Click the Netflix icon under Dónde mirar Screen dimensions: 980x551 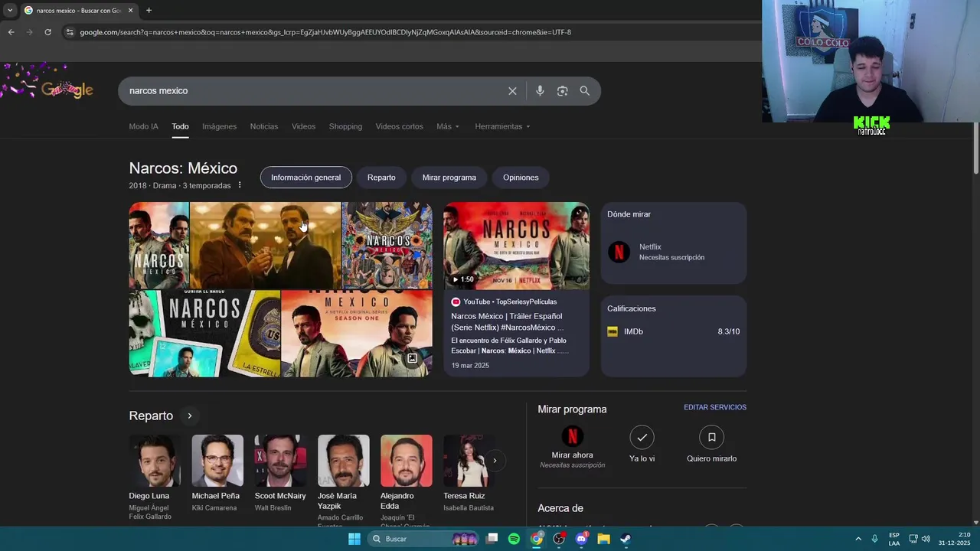click(619, 252)
